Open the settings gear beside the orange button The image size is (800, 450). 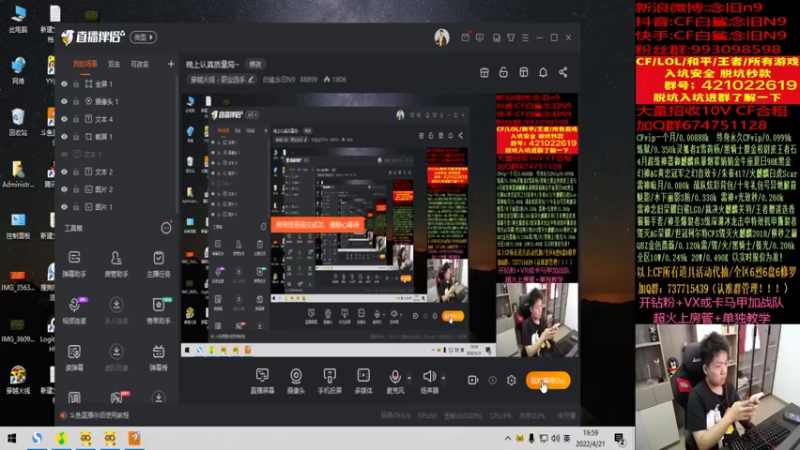point(511,380)
